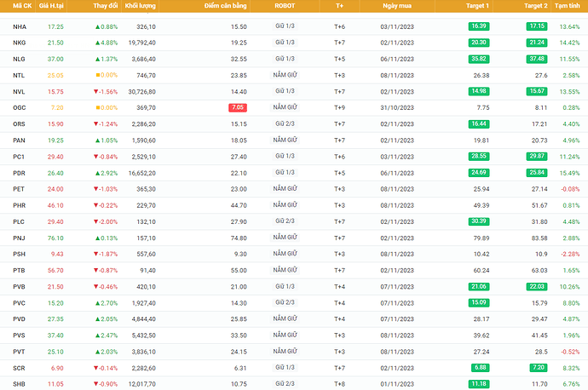Click PLC's Target 1 badge 30.39
The width and height of the screenshot is (588, 390).
(x=479, y=221)
